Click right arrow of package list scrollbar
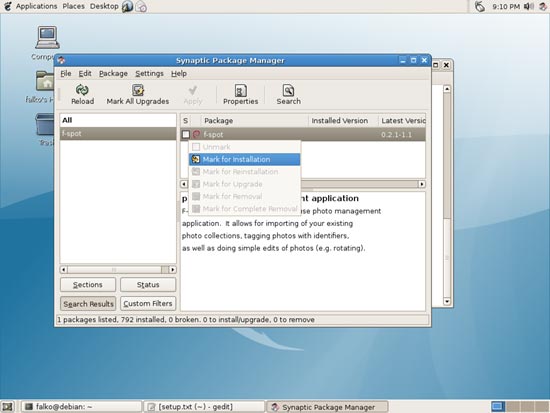Screen dimensions: 550x413 [x=422, y=184]
